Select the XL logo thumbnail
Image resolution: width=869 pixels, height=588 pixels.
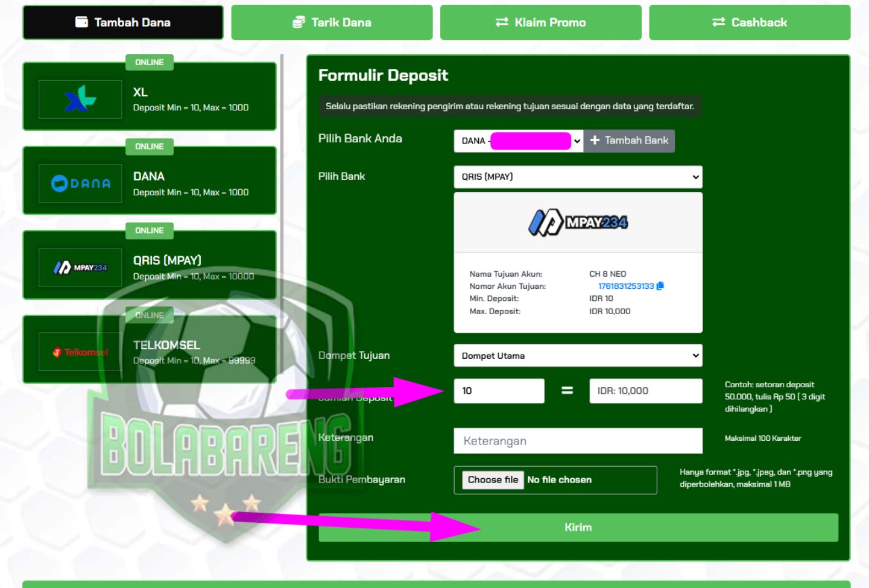click(x=80, y=99)
